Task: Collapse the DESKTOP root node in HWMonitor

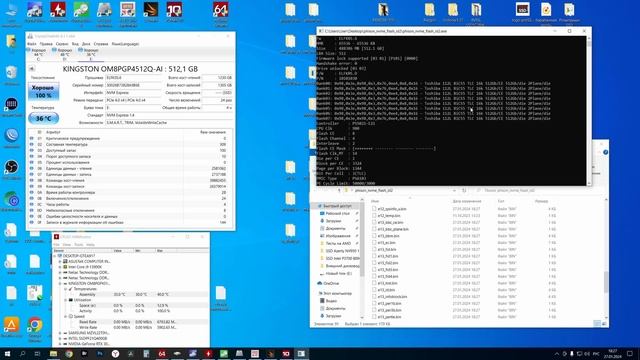Action: 55,256
